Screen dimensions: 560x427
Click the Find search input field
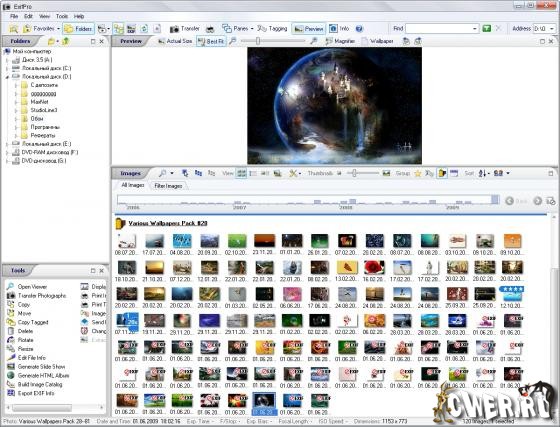point(442,29)
